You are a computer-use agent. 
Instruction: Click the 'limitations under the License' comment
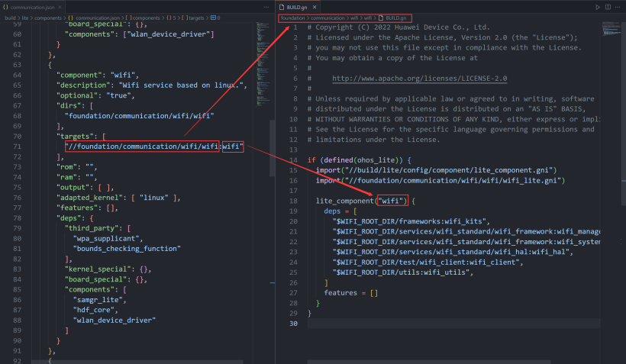373,140
